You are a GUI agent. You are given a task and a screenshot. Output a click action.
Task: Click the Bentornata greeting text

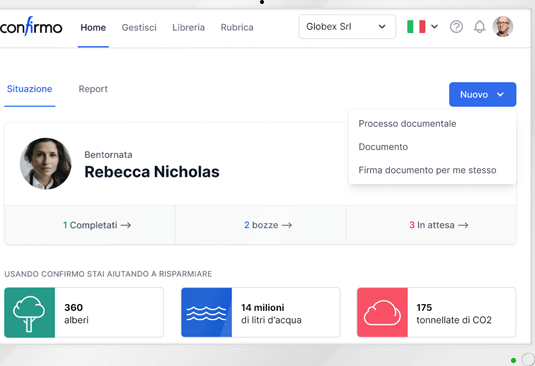point(108,155)
